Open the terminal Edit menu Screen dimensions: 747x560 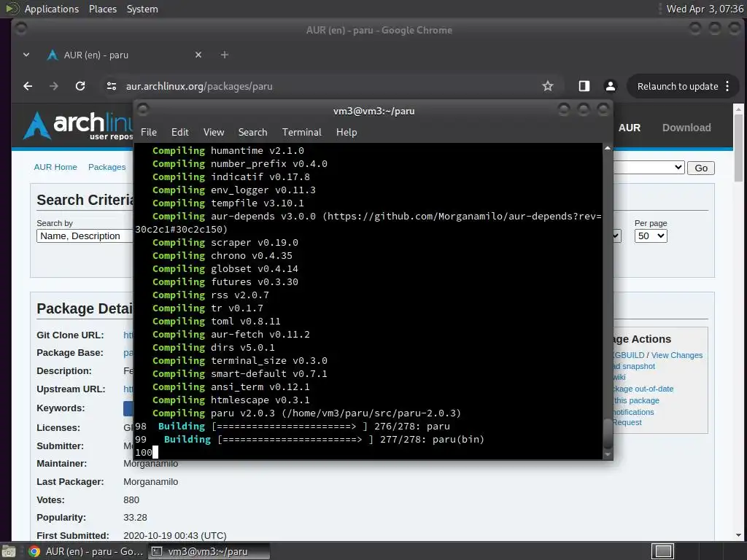pyautogui.click(x=180, y=133)
